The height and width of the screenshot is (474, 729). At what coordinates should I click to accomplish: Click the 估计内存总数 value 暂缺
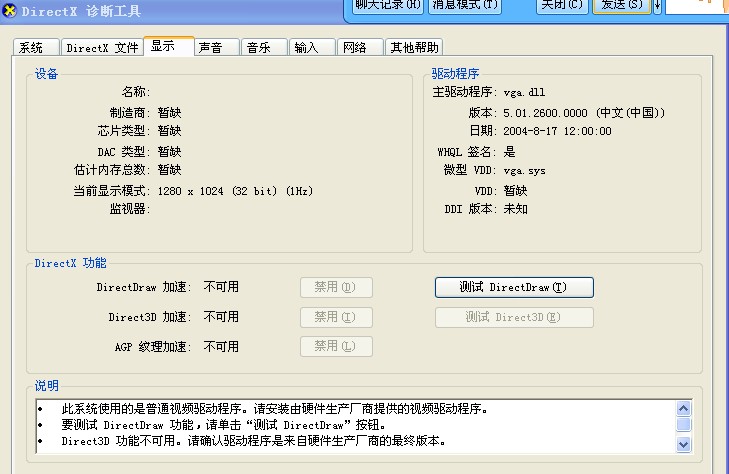coord(169,170)
